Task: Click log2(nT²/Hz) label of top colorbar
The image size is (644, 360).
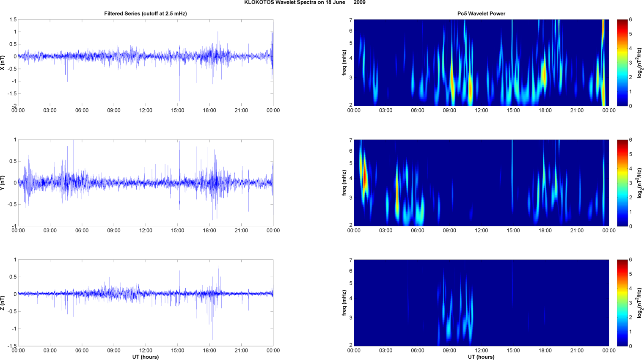Action: pos(640,63)
